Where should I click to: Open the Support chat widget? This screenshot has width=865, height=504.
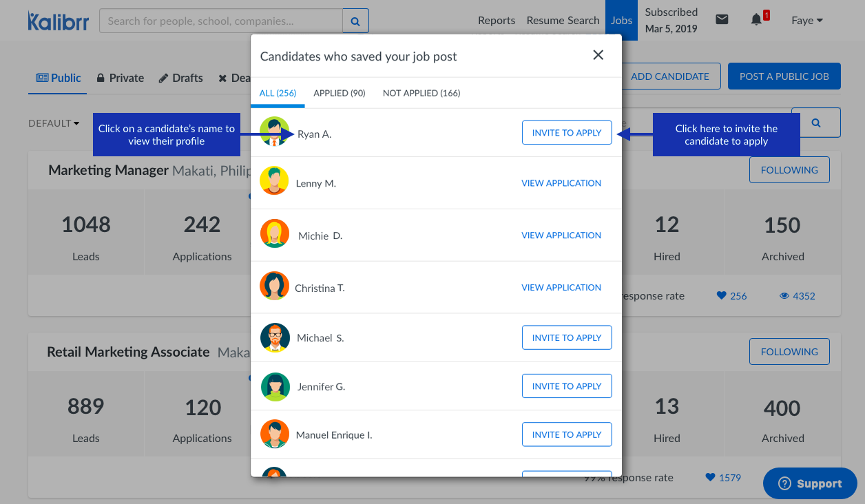(810, 484)
